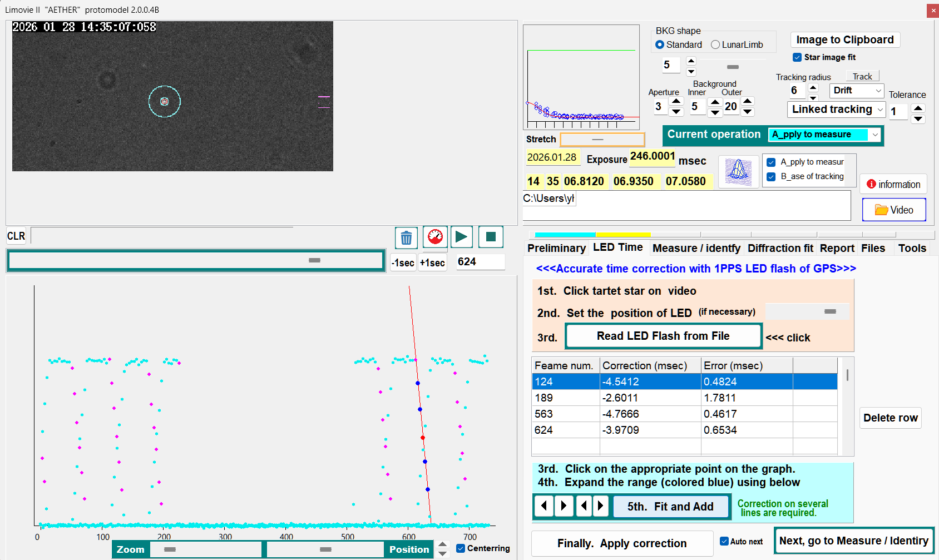Viewport: 939px width, 560px height.
Task: Select the LunarLimb background shape
Action: tap(715, 44)
